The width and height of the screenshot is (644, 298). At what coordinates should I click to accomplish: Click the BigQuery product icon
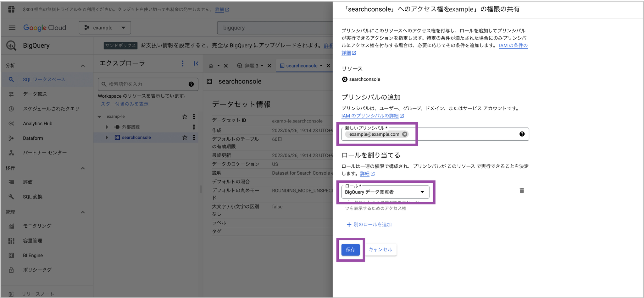coord(11,46)
